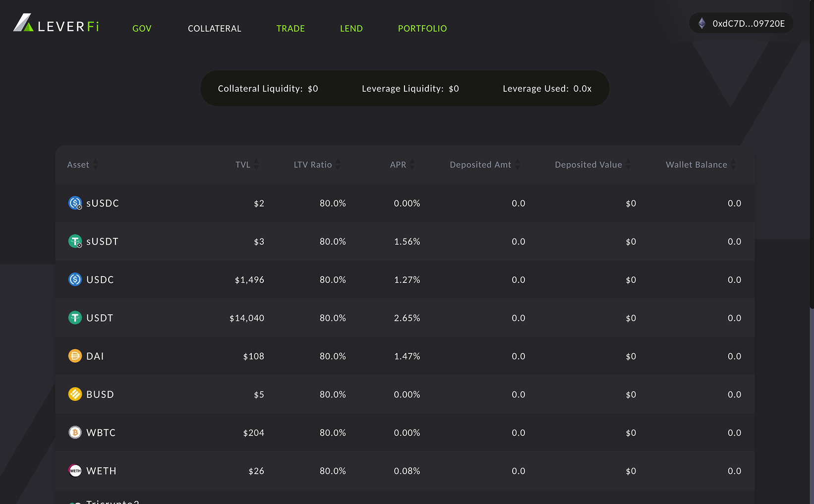This screenshot has width=814, height=504.
Task: Click the LeverFi logo
Action: [55, 24]
